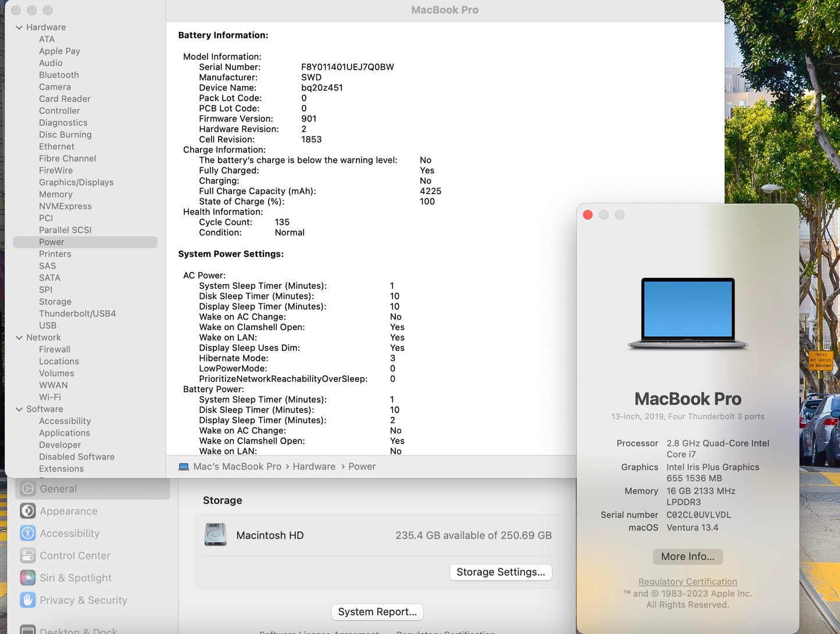Open Appearance settings
Image resolution: width=840 pixels, height=634 pixels.
click(68, 511)
